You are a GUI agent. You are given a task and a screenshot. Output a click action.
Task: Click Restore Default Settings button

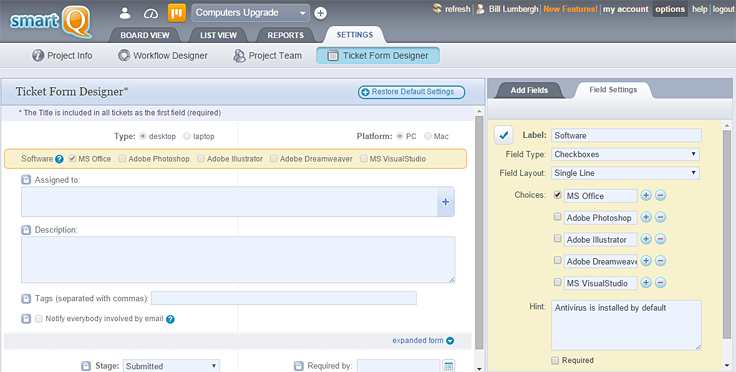tap(412, 92)
